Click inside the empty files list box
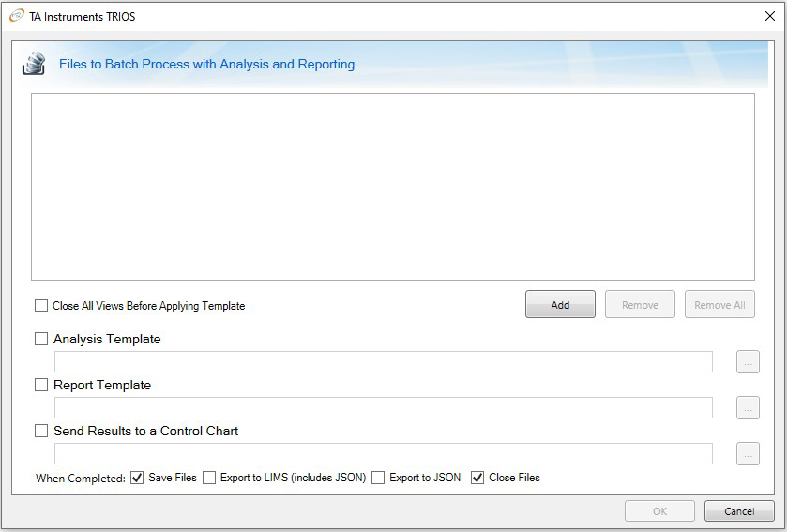Viewport: 787px width, 532px height. [x=393, y=187]
